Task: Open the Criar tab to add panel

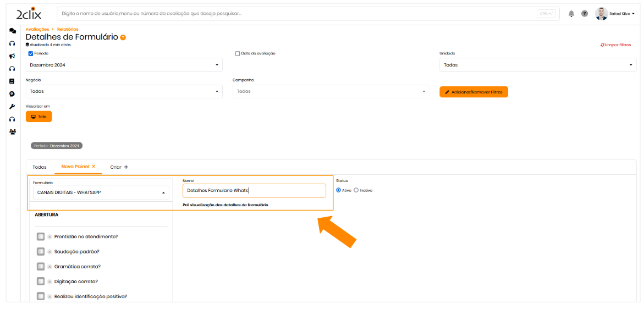Action: coord(119,167)
